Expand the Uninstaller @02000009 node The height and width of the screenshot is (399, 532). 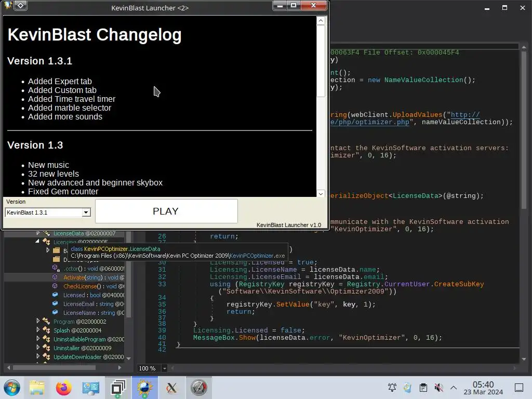click(38, 347)
